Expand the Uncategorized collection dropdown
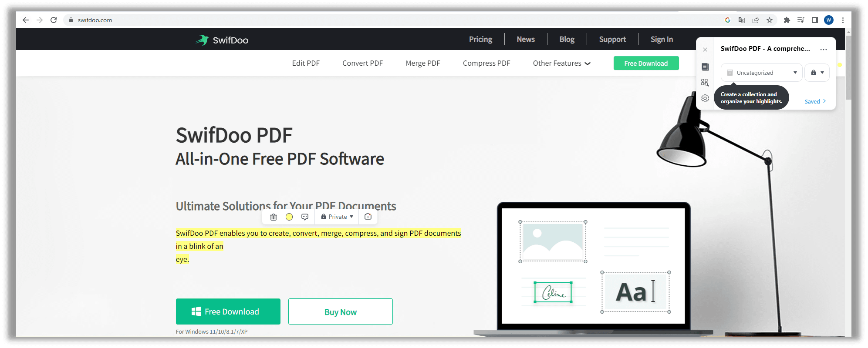Viewport: 868px width, 348px height. coord(761,73)
